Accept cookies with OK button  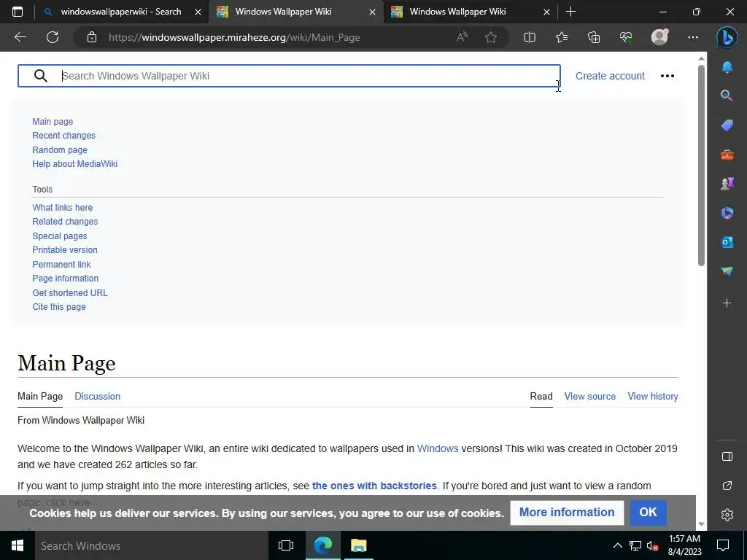648,513
